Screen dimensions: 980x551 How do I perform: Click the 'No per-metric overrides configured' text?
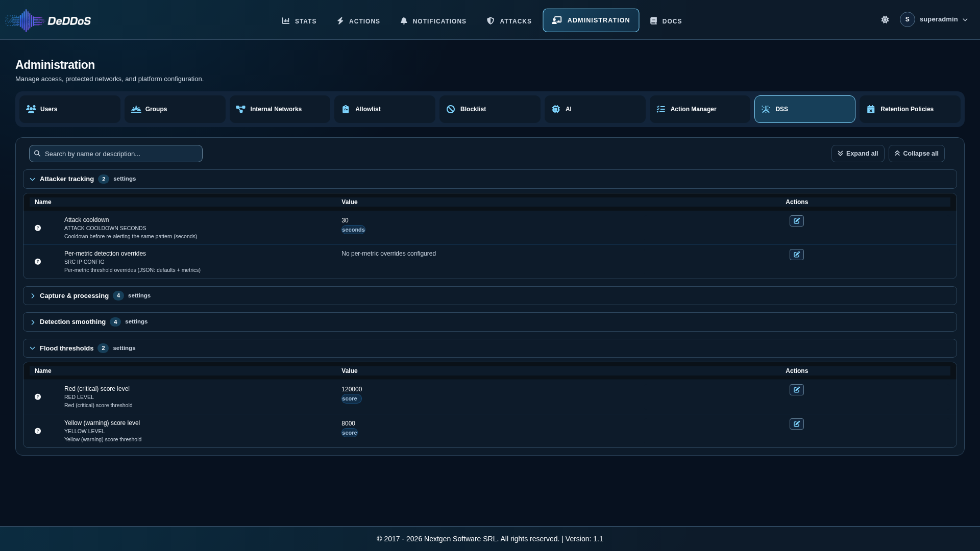388,254
